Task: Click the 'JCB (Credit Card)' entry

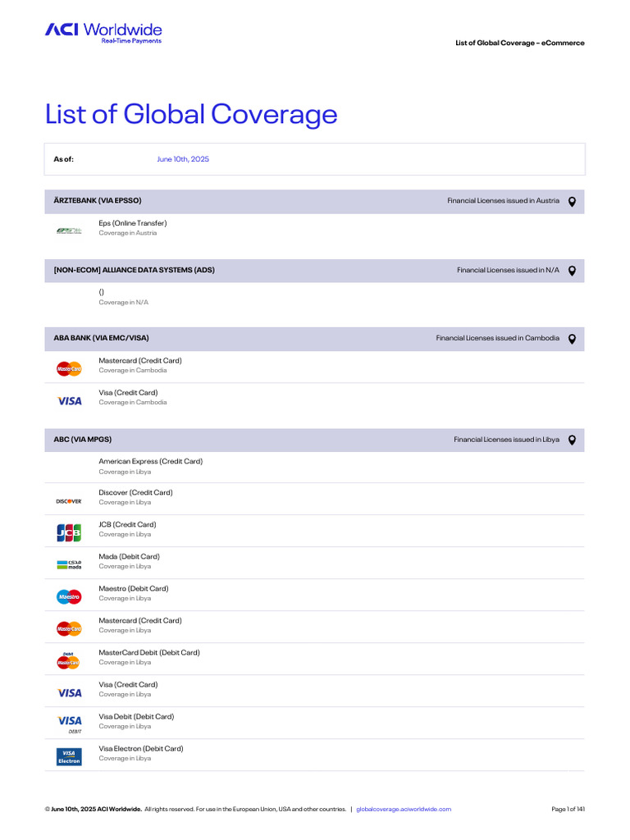Action: (127, 524)
